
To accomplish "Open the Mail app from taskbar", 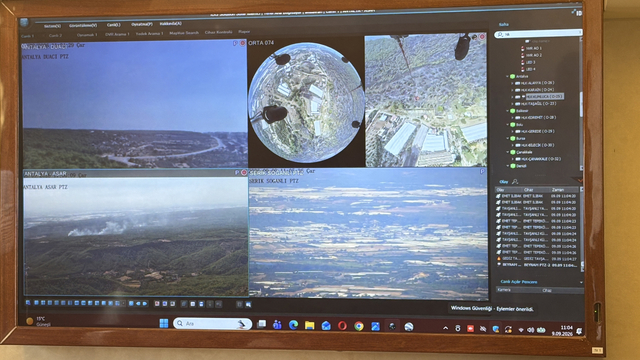I will pos(326,326).
